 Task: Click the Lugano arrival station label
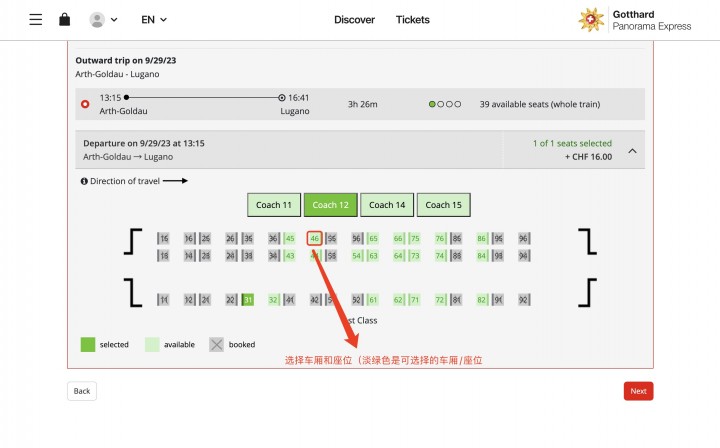[x=295, y=111]
